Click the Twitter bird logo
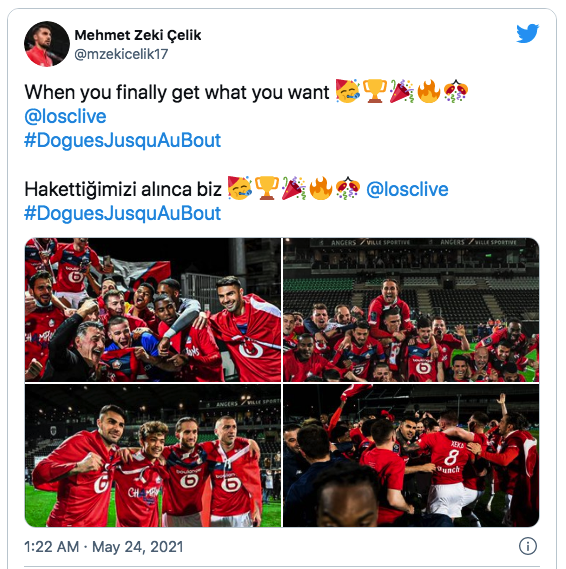Screen dimensions: 566x569 [x=527, y=33]
